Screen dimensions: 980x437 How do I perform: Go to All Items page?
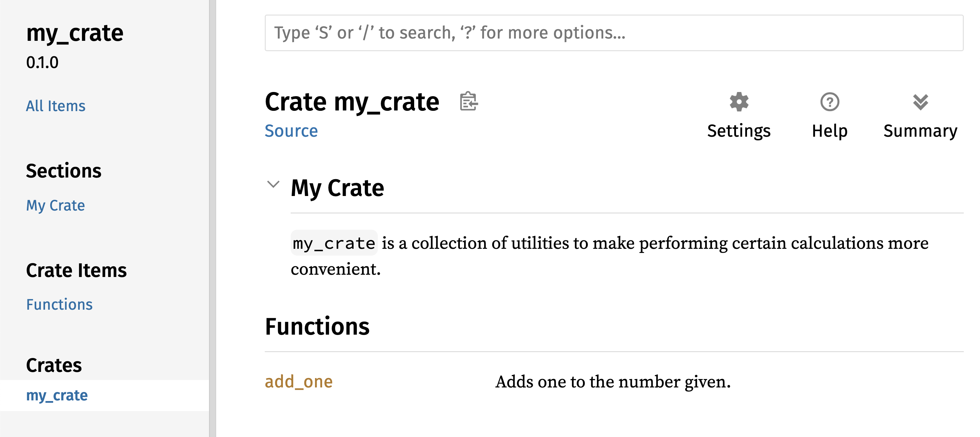(x=55, y=106)
